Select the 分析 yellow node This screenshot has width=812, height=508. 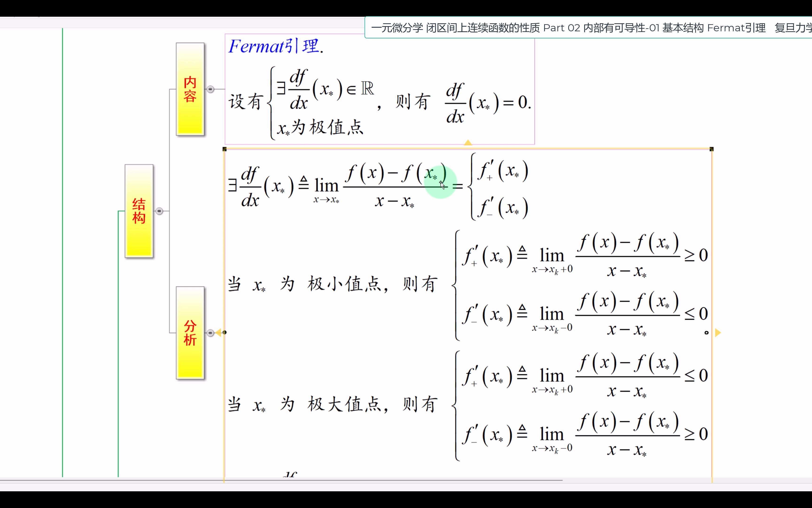click(190, 333)
